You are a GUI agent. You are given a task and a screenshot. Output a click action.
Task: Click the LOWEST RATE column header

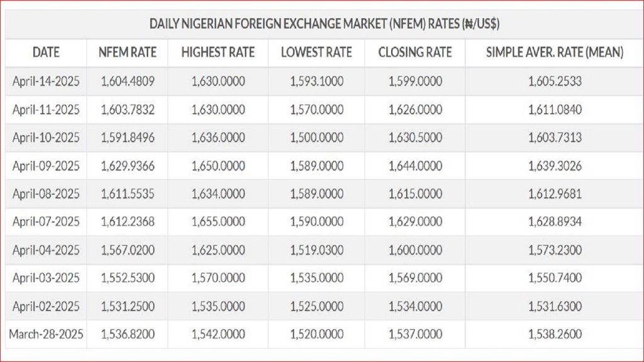316,53
